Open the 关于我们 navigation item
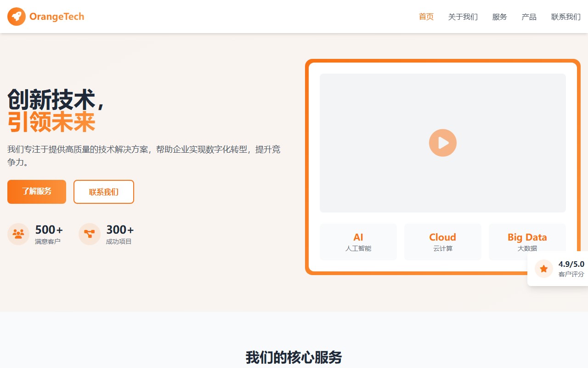The height and width of the screenshot is (368, 588). [463, 17]
